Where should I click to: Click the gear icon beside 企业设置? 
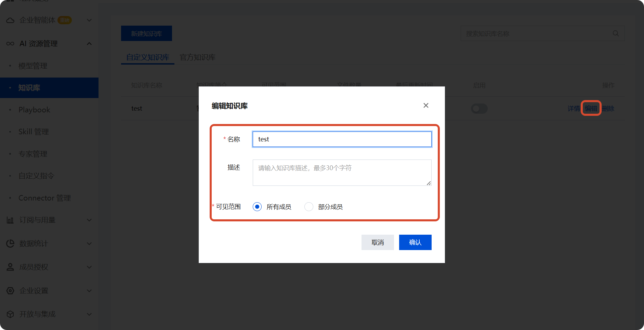pyautogui.click(x=10, y=291)
